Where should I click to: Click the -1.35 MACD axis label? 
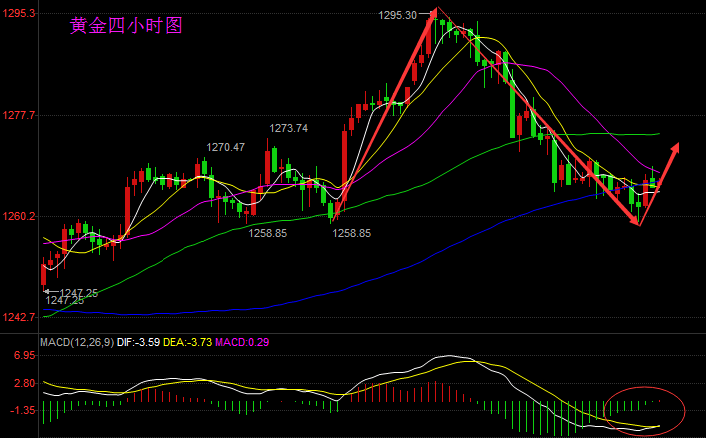coord(23,411)
